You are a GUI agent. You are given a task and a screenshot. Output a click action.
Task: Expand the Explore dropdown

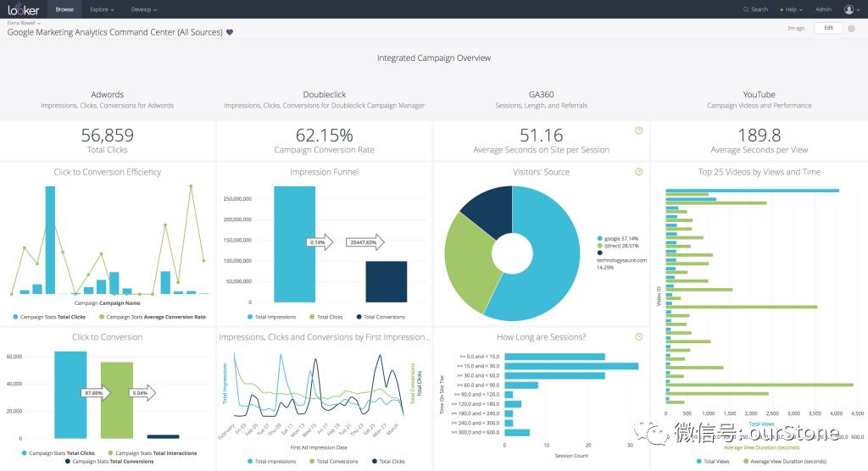point(102,9)
